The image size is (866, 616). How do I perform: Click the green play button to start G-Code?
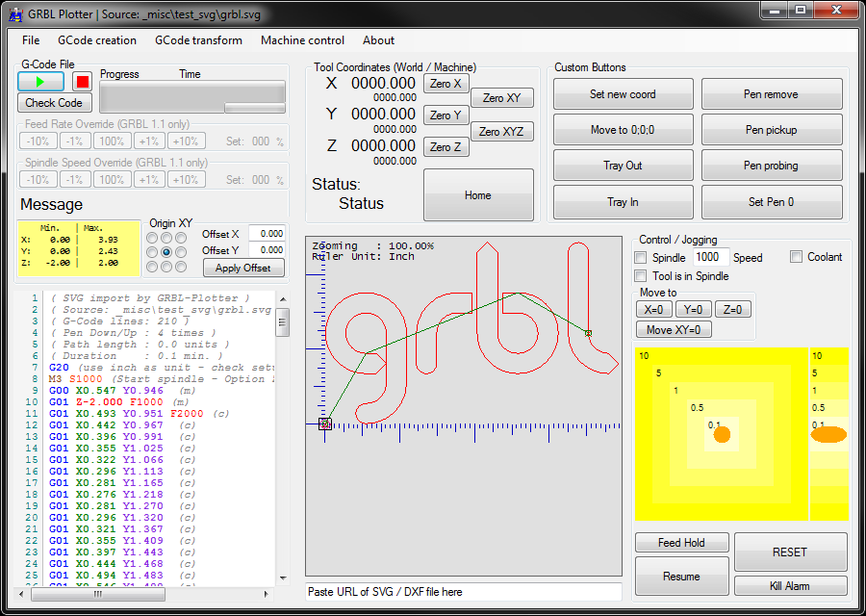tap(40, 82)
